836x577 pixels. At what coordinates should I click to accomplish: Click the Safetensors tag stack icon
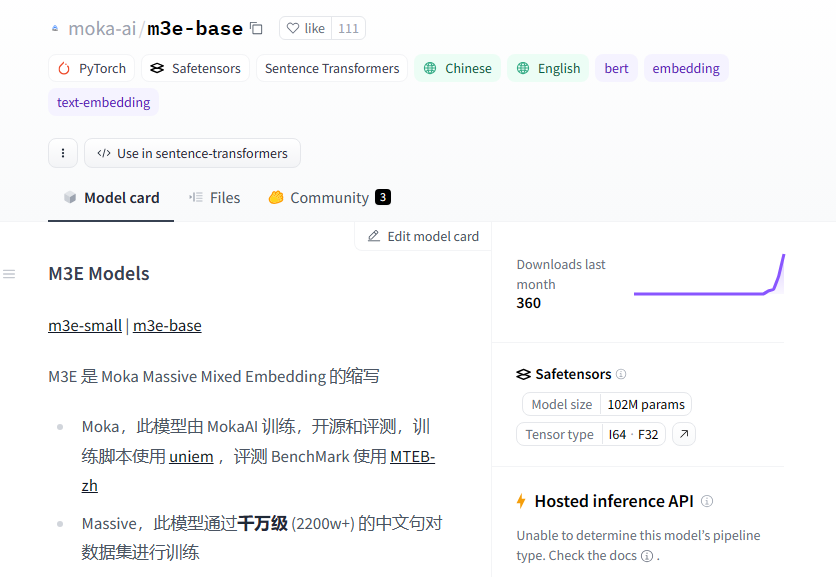[x=157, y=68]
